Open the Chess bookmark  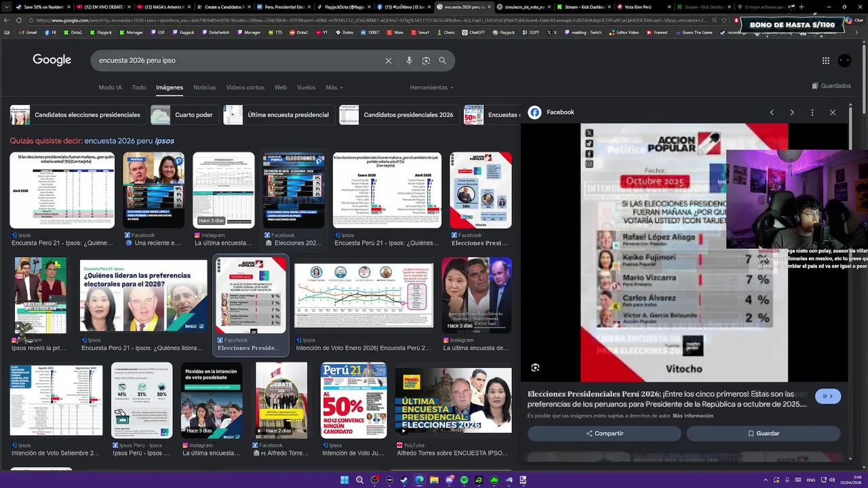click(x=445, y=32)
